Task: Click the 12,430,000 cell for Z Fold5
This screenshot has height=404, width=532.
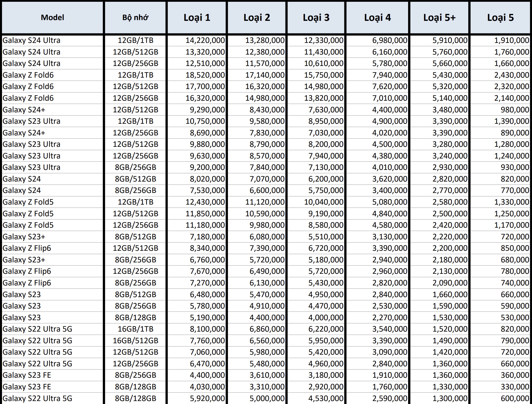Action: pyautogui.click(x=197, y=202)
